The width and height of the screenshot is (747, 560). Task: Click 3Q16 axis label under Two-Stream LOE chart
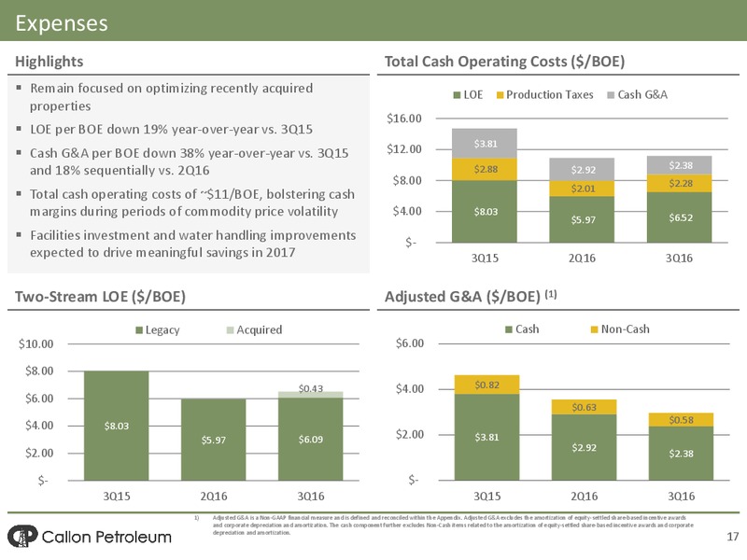(x=311, y=497)
